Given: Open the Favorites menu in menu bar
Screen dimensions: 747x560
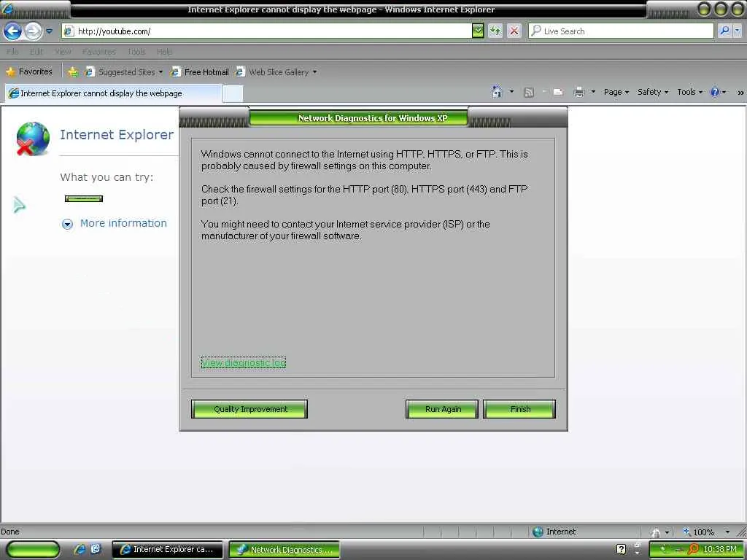Looking at the screenshot, I should [98, 52].
